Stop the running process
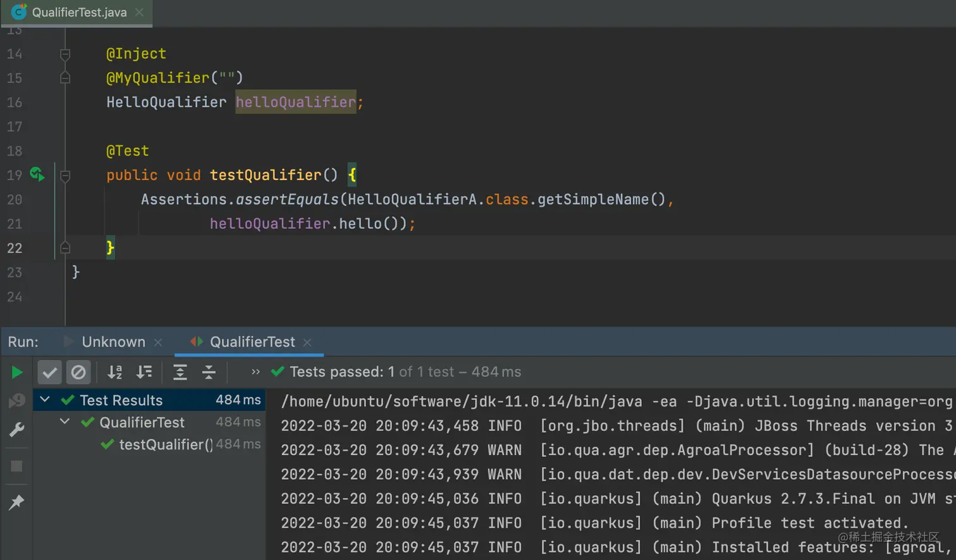The image size is (956, 560). [16, 466]
